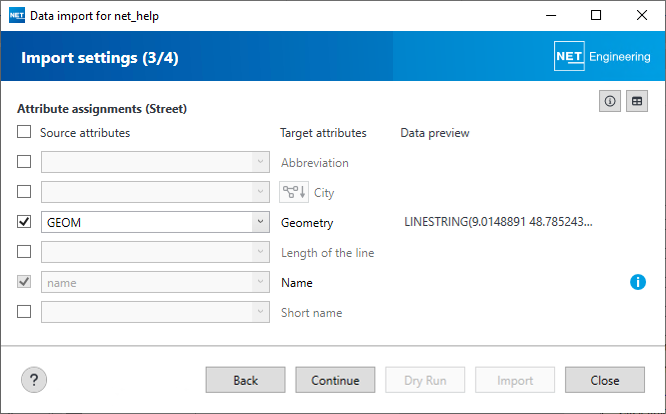Uncheck the Geometry attribute checkbox

point(24,222)
